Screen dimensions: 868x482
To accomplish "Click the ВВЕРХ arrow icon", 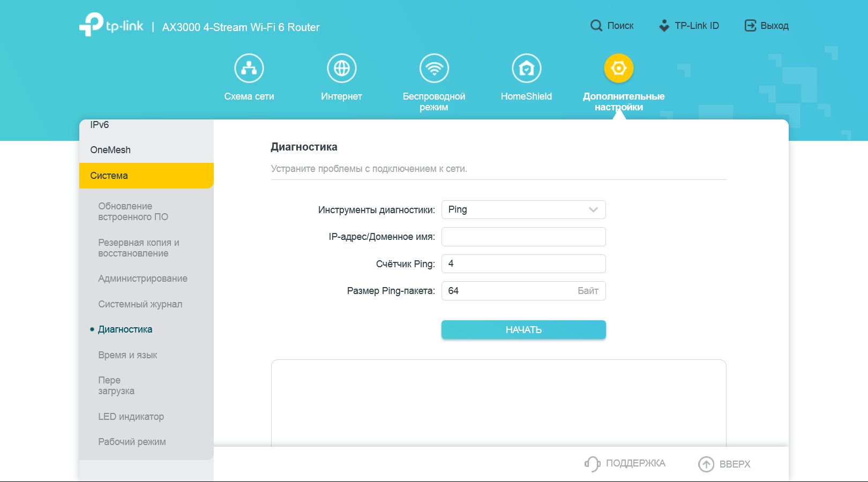I will (706, 464).
